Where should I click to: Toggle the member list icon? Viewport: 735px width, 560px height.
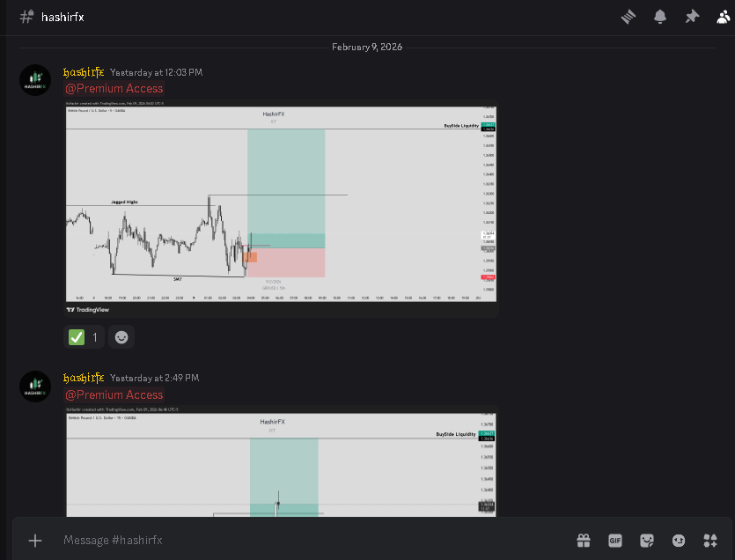724,17
